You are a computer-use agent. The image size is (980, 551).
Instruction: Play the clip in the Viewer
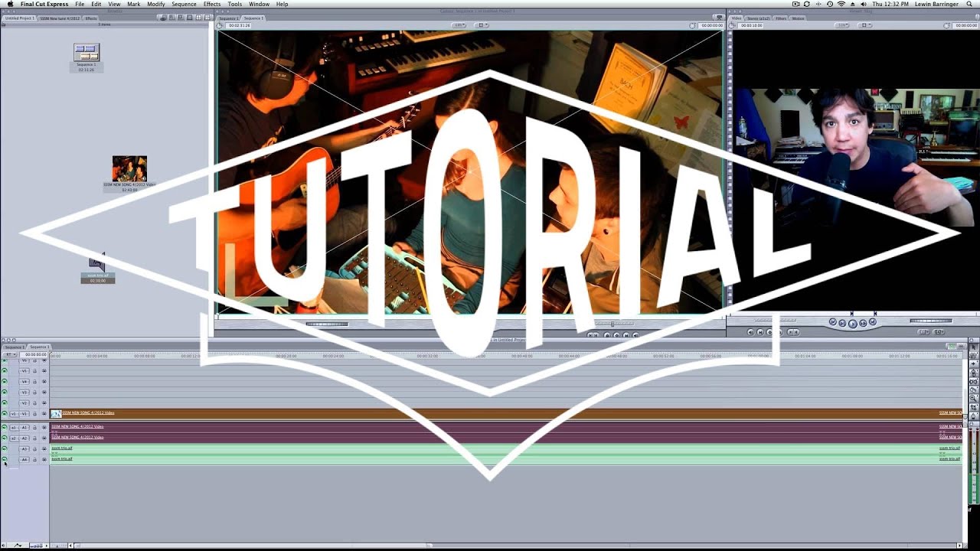853,324
